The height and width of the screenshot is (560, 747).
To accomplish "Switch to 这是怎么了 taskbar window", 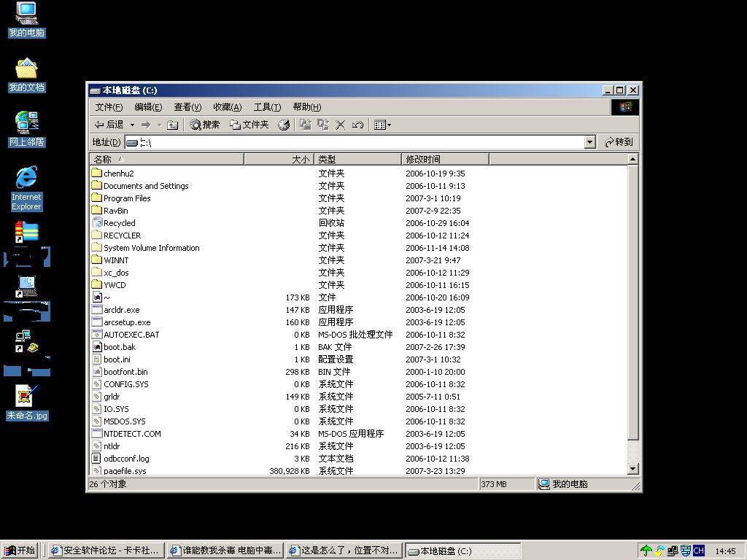I will pos(344,551).
